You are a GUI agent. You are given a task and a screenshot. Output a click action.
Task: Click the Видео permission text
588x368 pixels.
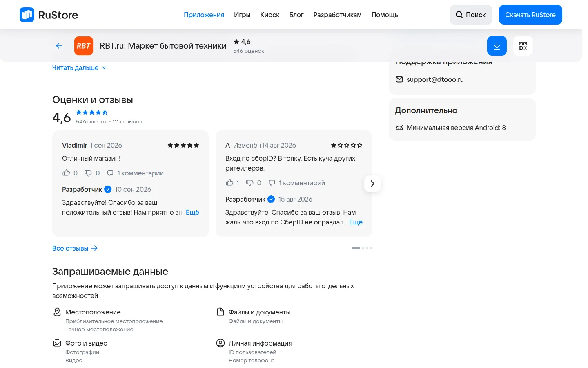tap(74, 360)
